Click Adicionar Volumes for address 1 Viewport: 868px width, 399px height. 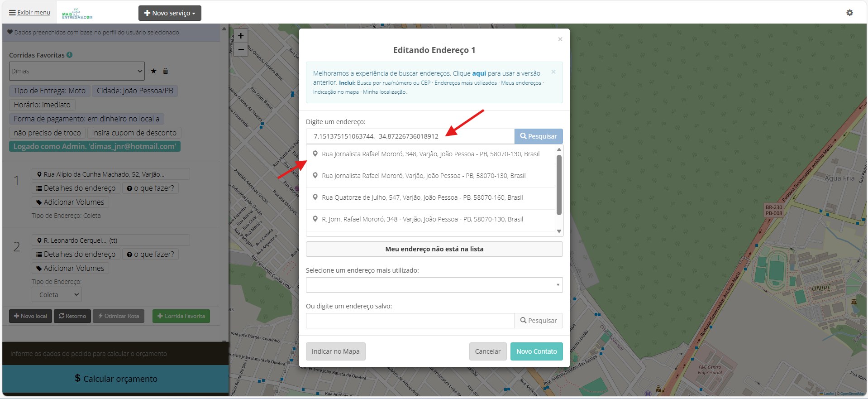pyautogui.click(x=70, y=202)
